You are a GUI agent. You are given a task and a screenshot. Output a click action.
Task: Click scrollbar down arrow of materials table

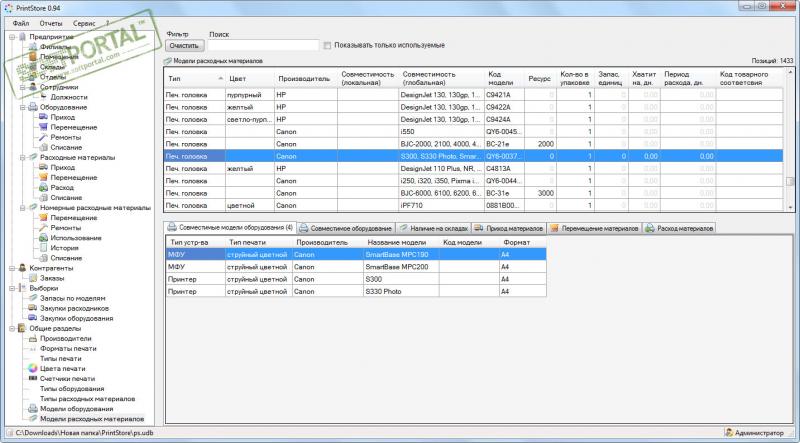click(790, 207)
